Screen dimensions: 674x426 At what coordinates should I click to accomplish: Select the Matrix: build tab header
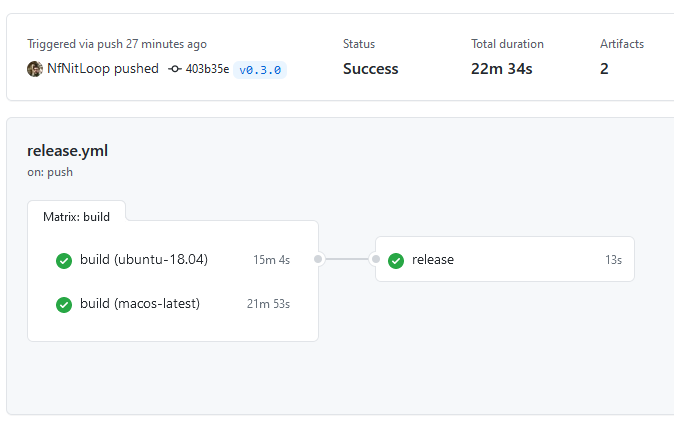(x=77, y=217)
